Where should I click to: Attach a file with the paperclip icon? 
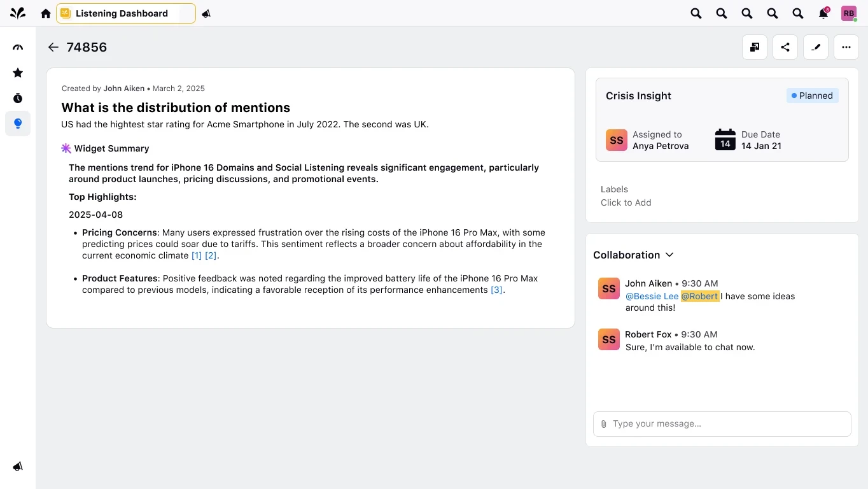(604, 424)
